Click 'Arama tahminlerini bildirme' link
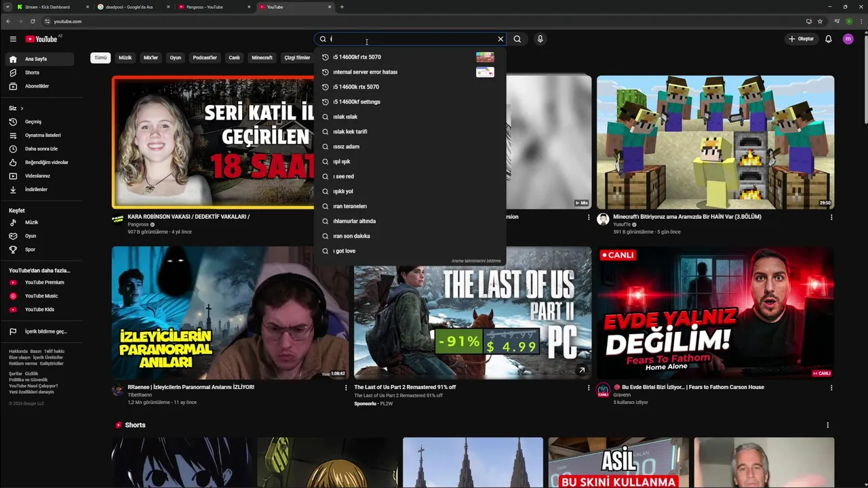868x488 pixels. pyautogui.click(x=476, y=261)
